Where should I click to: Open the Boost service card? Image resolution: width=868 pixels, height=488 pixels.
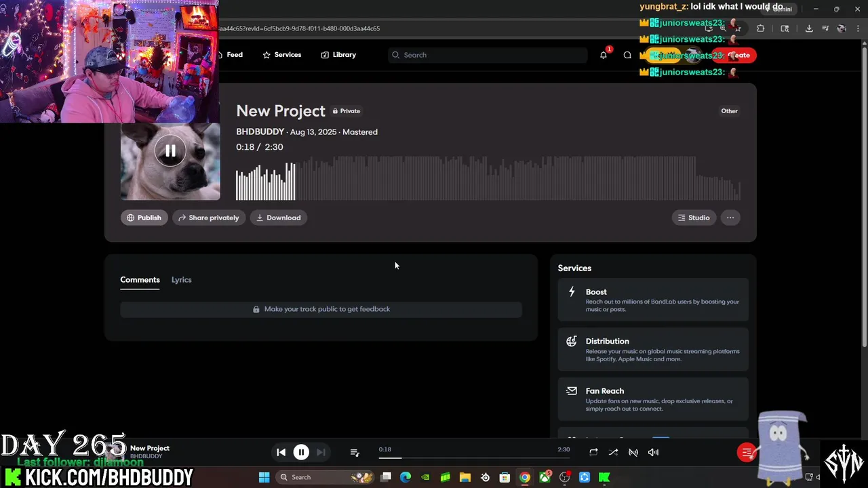pyautogui.click(x=653, y=300)
